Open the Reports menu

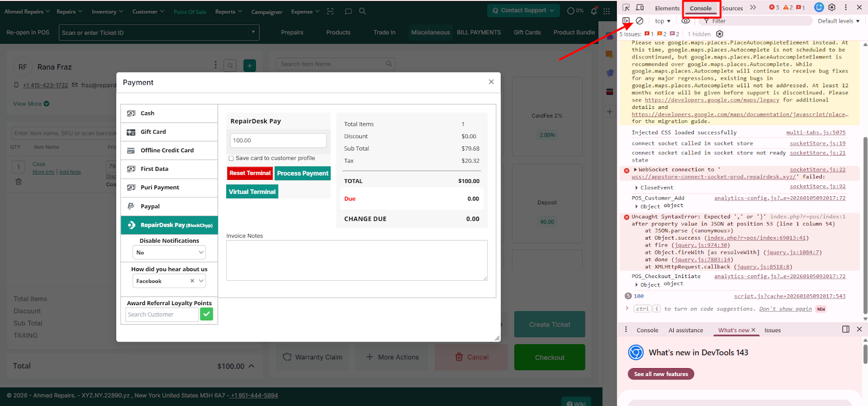[x=228, y=11]
